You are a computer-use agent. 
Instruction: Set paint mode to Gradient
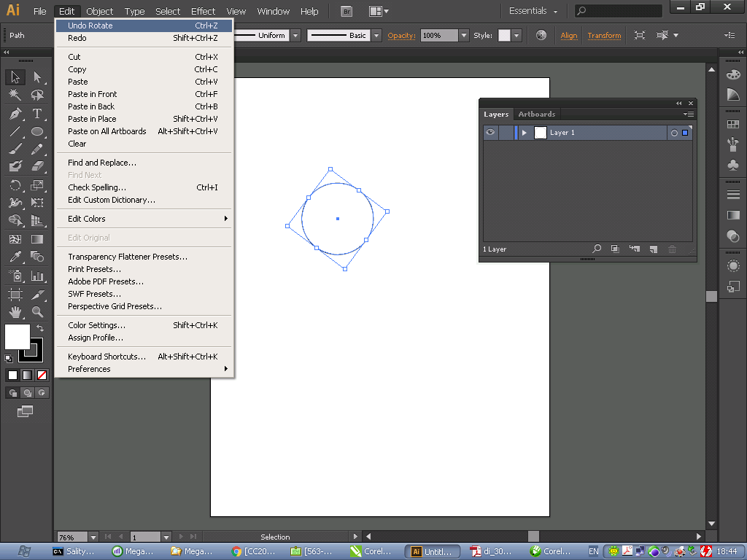tap(28, 376)
